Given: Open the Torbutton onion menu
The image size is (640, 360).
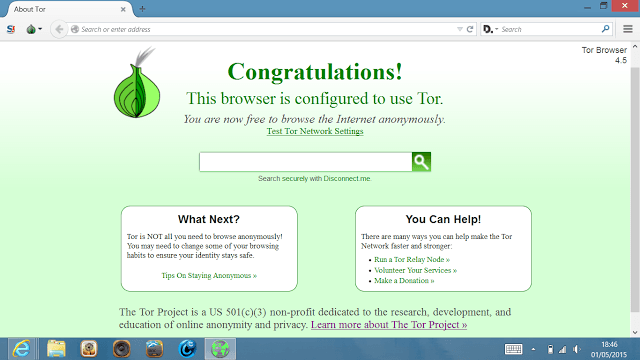Looking at the screenshot, I should (34, 29).
